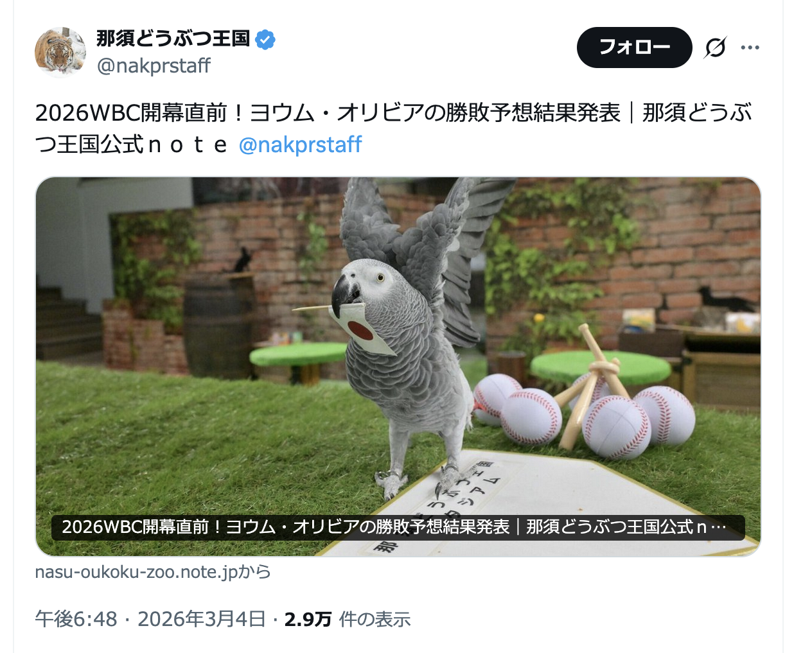Click the blue verified checkmark badge
Viewport: 812px width, 653px height.
[265, 40]
